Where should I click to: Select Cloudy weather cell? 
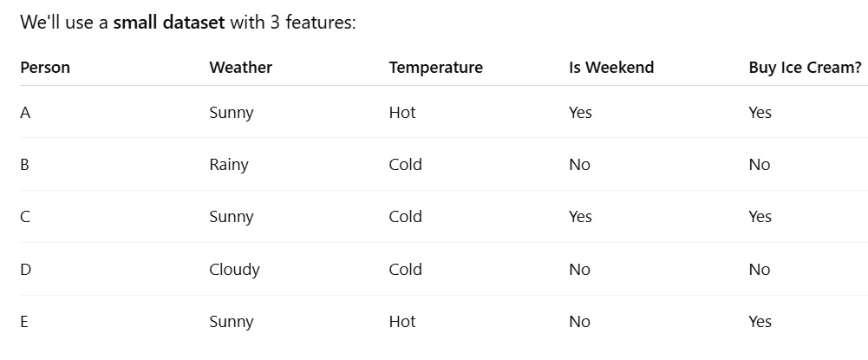[x=234, y=270]
